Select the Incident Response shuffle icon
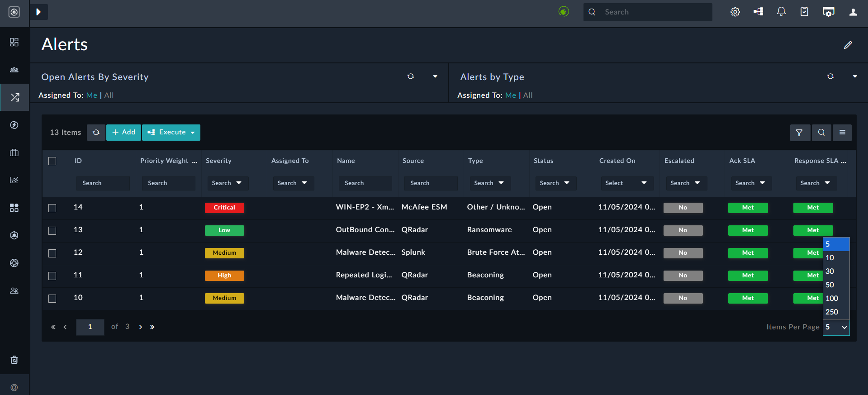The height and width of the screenshot is (395, 868). click(x=14, y=97)
